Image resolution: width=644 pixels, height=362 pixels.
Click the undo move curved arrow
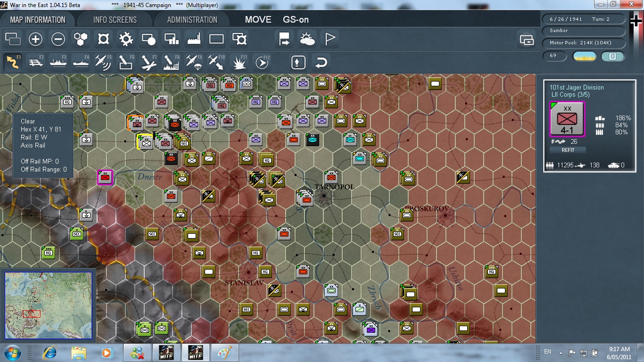point(321,62)
